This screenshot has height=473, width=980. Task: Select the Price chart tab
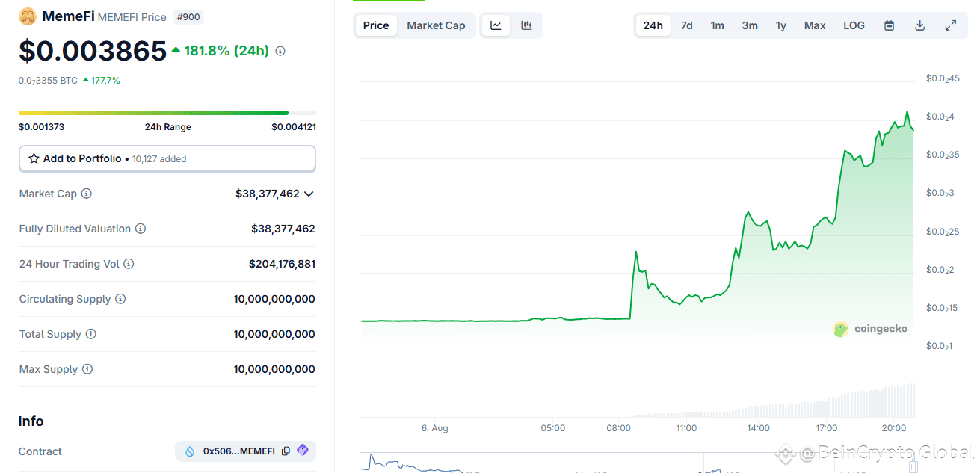pyautogui.click(x=376, y=25)
